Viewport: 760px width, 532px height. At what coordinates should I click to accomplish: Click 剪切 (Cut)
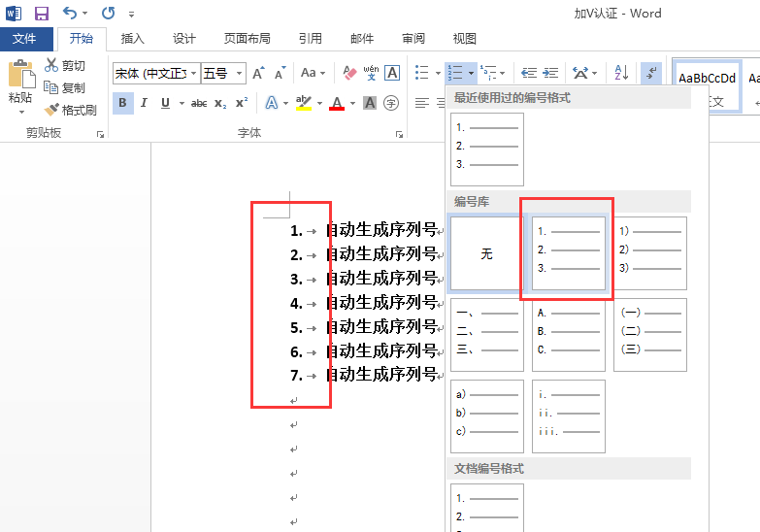tap(64, 65)
